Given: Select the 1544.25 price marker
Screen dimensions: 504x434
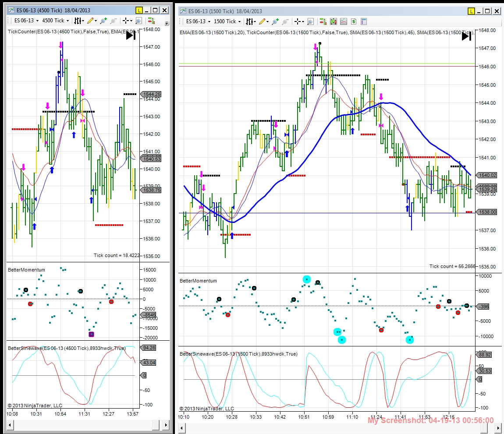Looking at the screenshot, I should pyautogui.click(x=151, y=94).
